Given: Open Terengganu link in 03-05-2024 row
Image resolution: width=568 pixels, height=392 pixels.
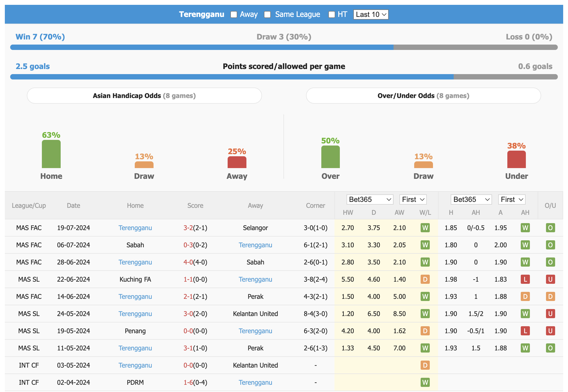Looking at the screenshot, I should click(x=135, y=365).
